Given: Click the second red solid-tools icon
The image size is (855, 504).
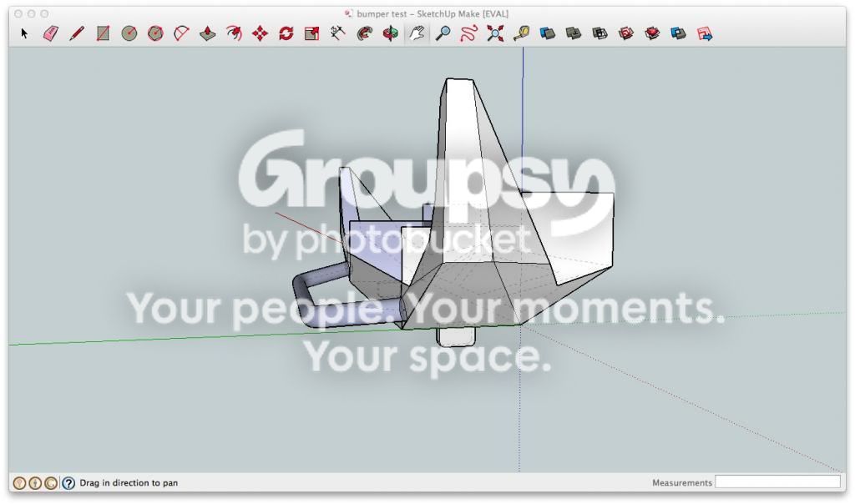Looking at the screenshot, I should pos(652,33).
